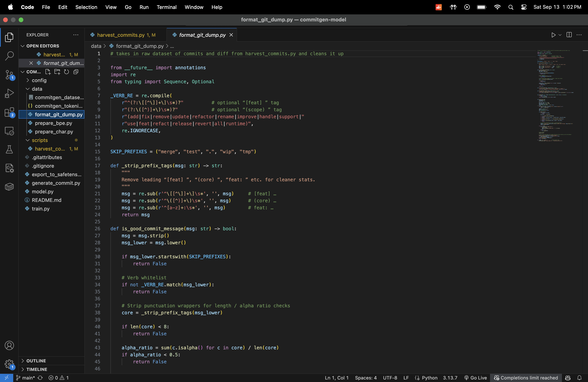Screen dimensions: 588x382
Task: Open macOS Control Center icon
Action: click(524, 7)
